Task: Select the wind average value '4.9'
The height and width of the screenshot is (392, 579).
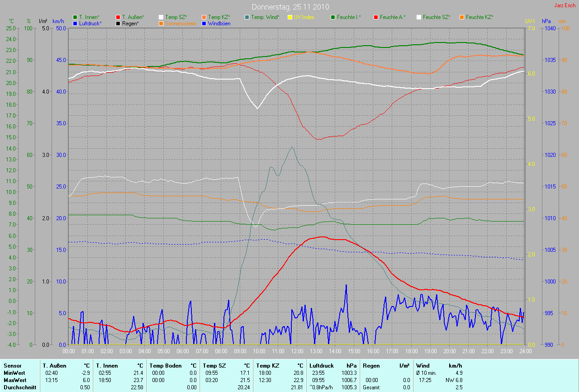Action: pos(459,373)
